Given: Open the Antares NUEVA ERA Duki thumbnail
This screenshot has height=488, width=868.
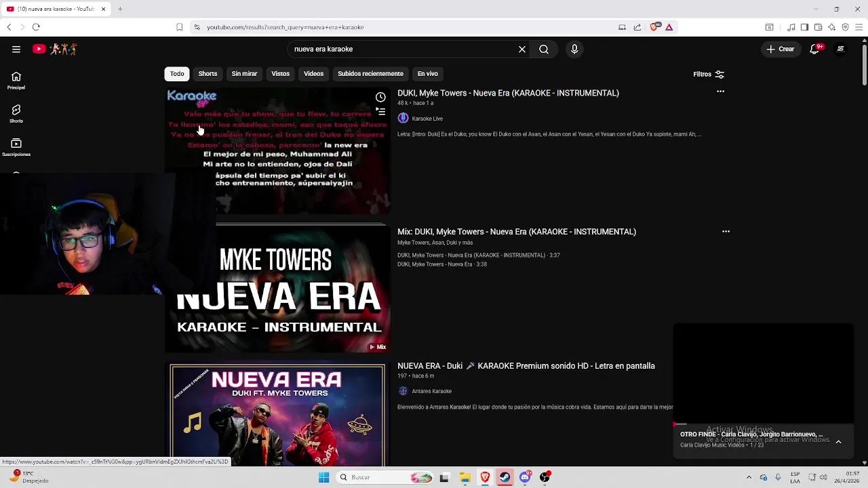Looking at the screenshot, I should click(x=277, y=415).
